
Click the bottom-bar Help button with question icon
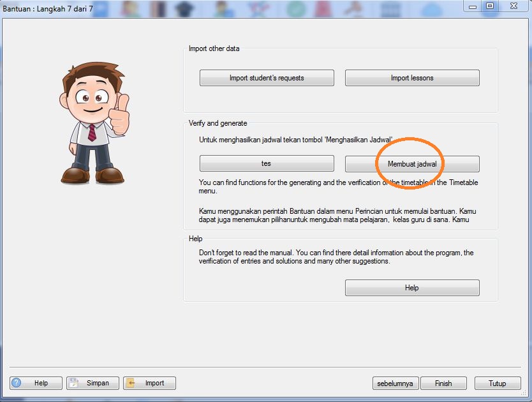coord(36,383)
